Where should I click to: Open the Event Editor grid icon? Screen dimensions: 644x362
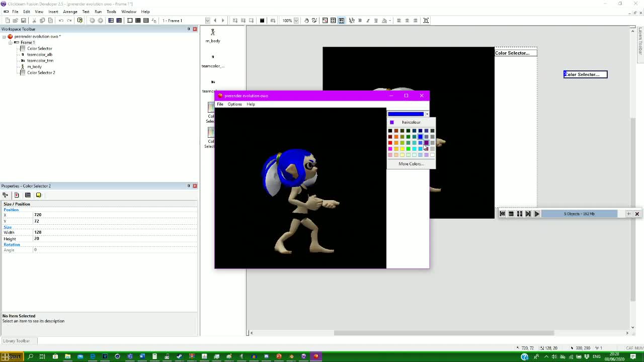[x=138, y=21]
